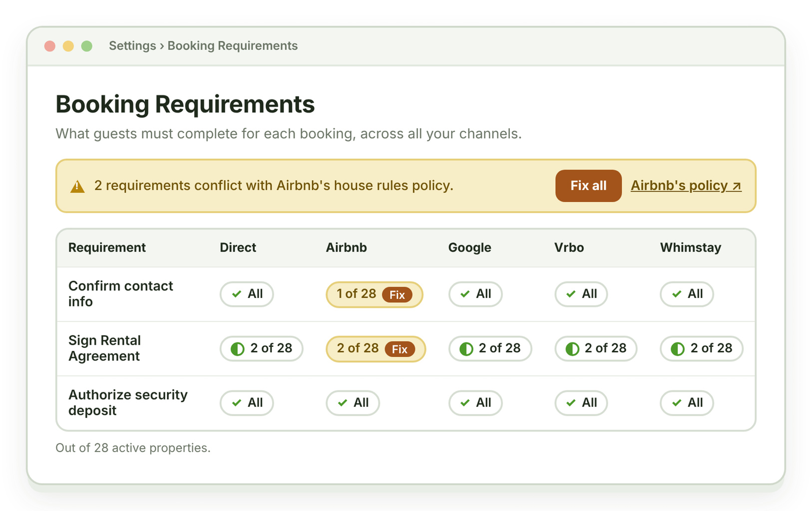Open Whimstay All pill for Confirm contact info
The height and width of the screenshot is (511, 812).
687,294
